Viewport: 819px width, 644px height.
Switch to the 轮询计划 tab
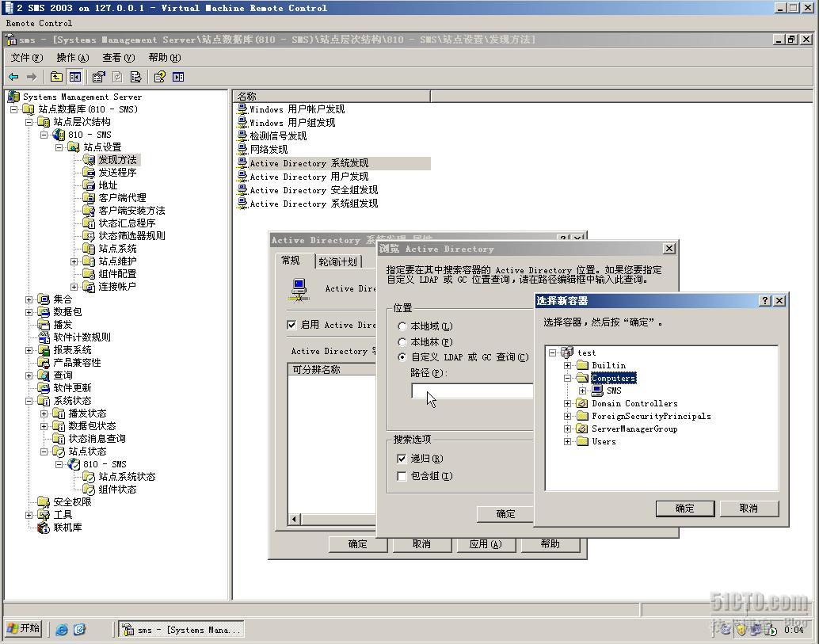tap(337, 261)
